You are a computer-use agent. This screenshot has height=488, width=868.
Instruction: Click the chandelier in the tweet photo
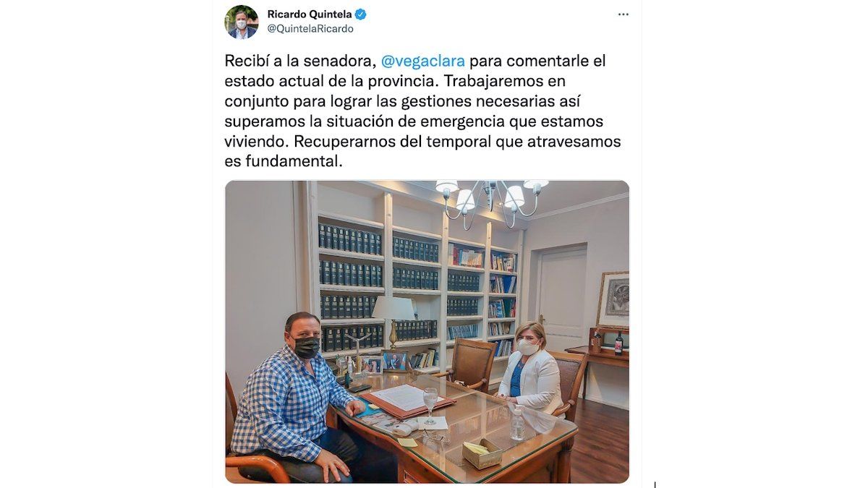pos(492,199)
